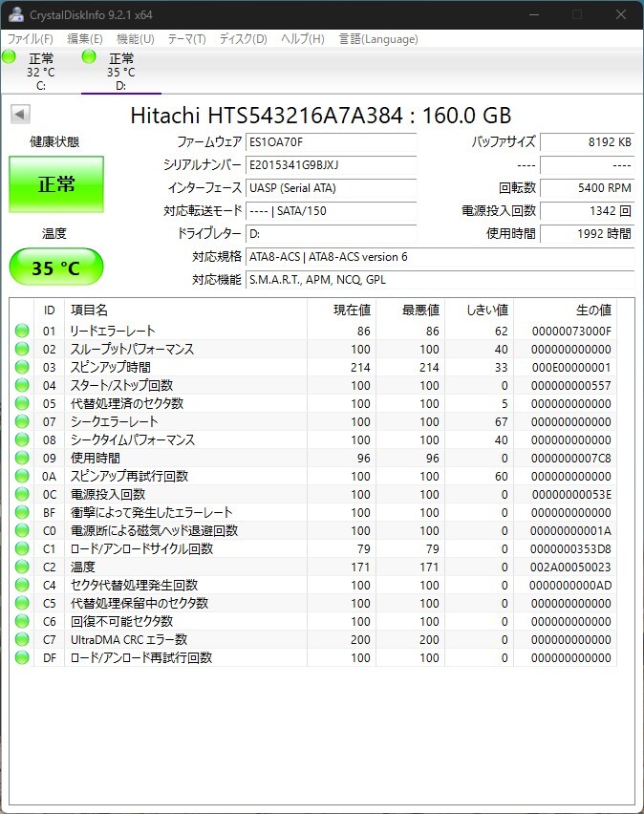Screen dimensions: 644x814
Task: Open the 機能(U) menu
Action: coord(136,39)
